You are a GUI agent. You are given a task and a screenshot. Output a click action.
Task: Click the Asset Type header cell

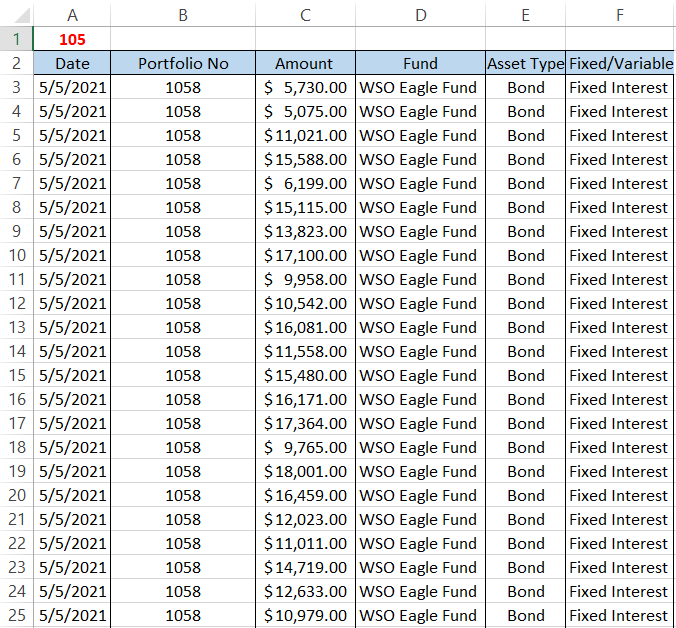tap(525, 63)
